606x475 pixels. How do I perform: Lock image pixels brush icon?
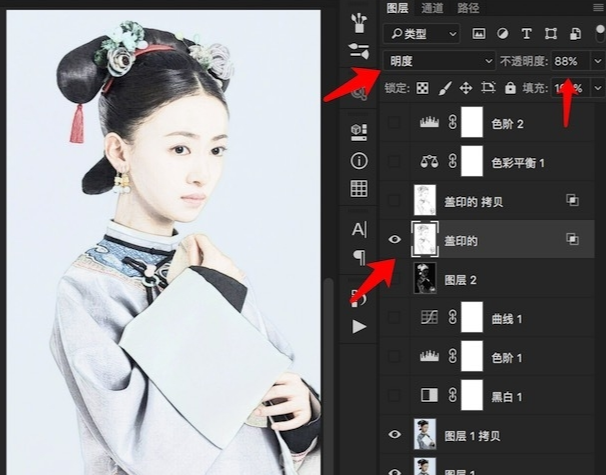coord(445,88)
